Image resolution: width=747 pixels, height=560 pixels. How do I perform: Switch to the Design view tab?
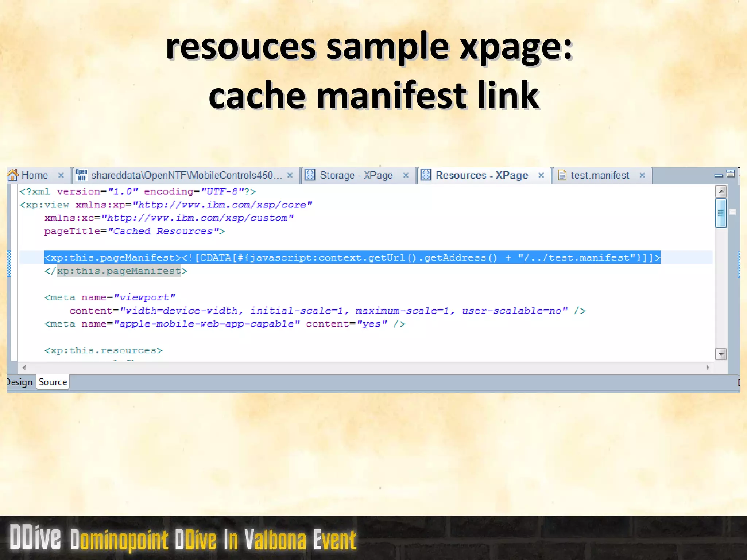point(19,382)
